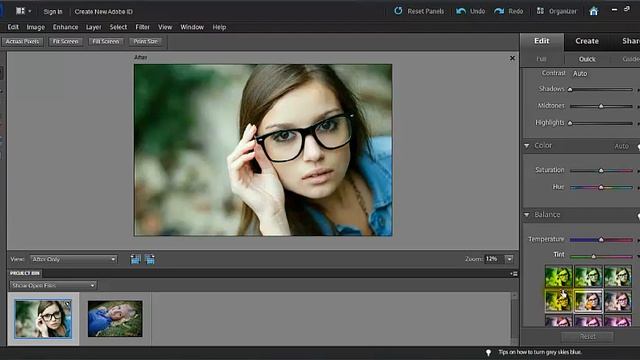Open the Show Open Files dropdown
640x360 pixels.
coord(53,285)
